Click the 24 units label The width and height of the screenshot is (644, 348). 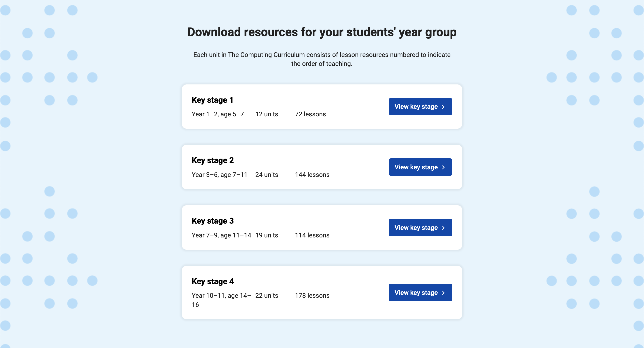tap(267, 175)
